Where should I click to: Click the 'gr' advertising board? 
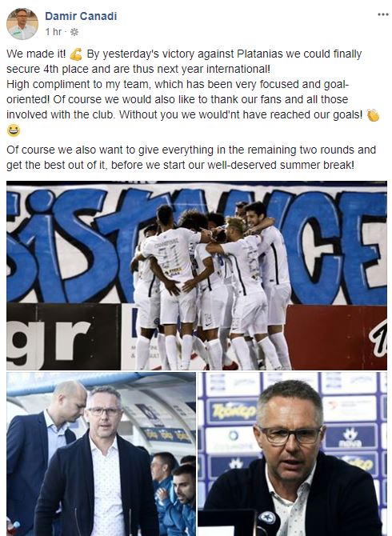[63, 337]
